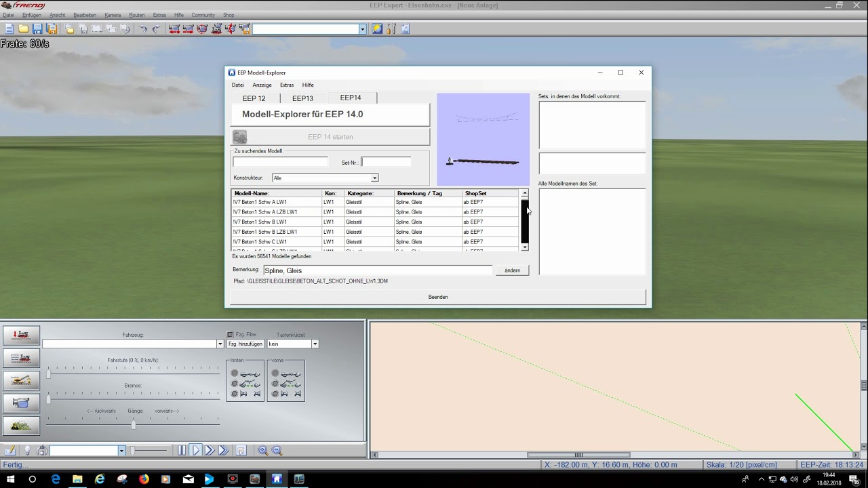Switch to the EEP 12 tab

click(254, 98)
